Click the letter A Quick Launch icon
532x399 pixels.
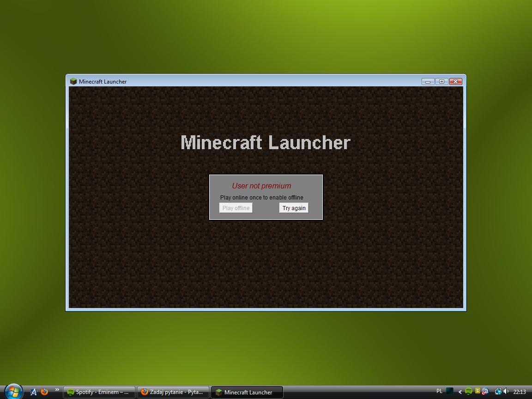[34, 392]
